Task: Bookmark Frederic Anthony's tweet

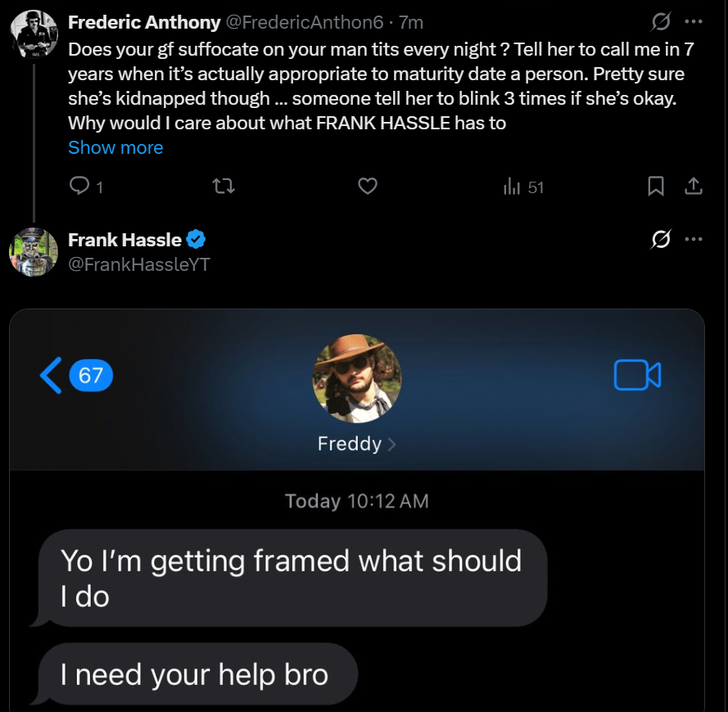Action: point(656,186)
